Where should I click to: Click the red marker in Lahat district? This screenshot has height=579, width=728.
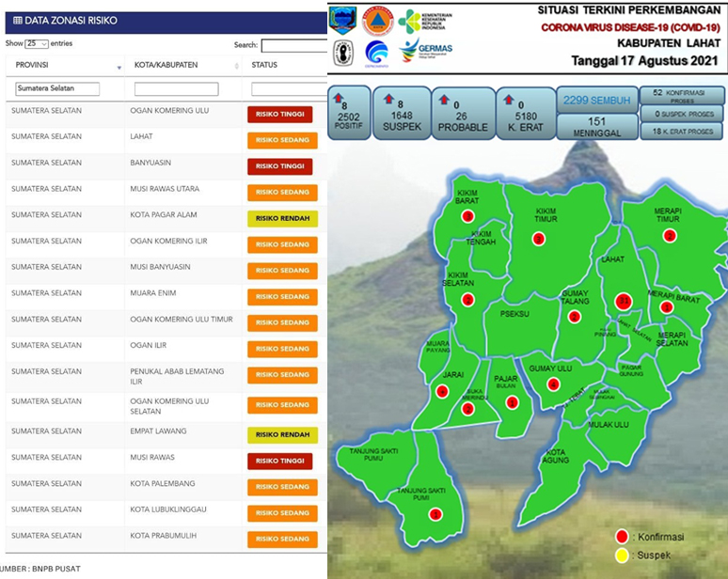[x=623, y=301]
